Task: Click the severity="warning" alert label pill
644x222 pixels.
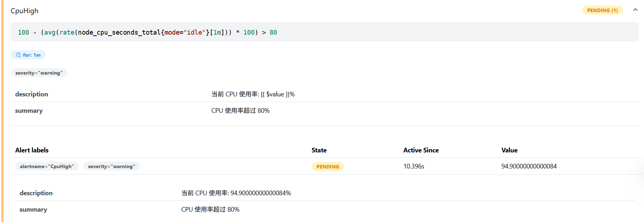Action: (x=112, y=166)
